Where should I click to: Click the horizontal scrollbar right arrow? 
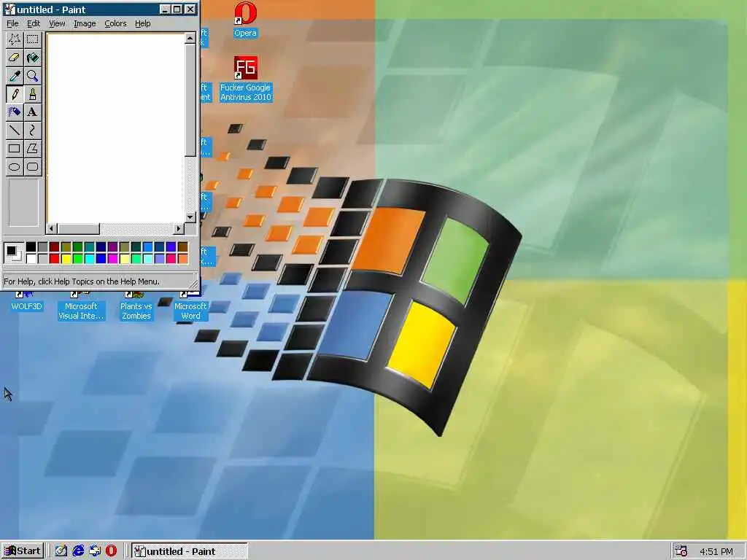(179, 228)
